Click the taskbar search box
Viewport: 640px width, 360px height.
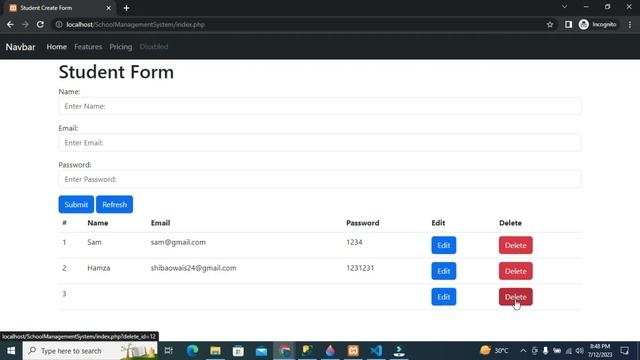click(x=90, y=351)
